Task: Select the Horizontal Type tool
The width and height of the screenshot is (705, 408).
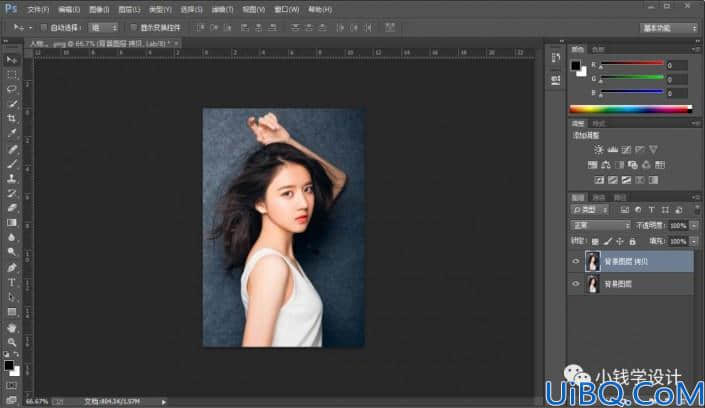Action: coord(12,282)
